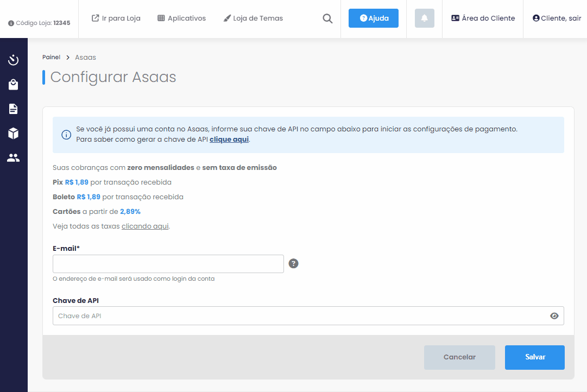Click the info circle in the blue notice
Screen dimensions: 587x392
66,135
